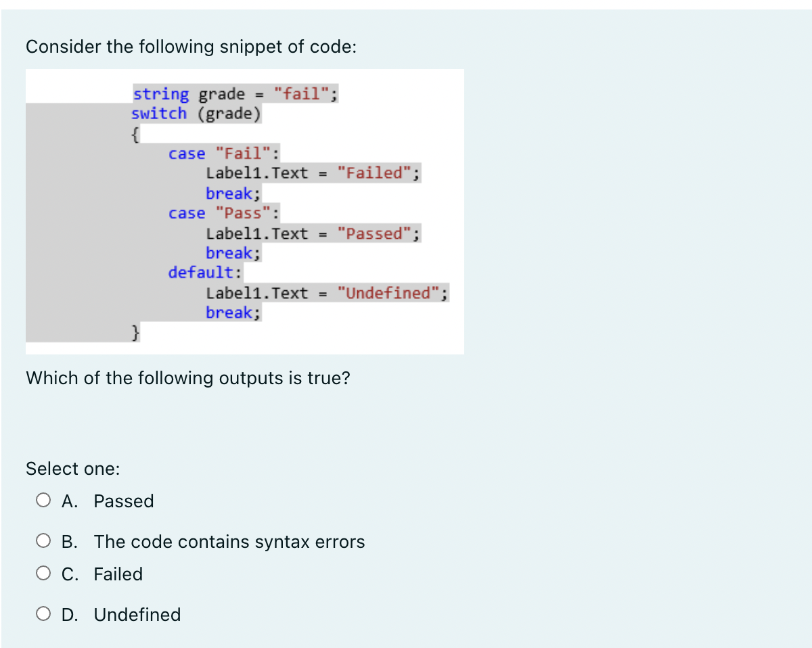Click the first break statement

coord(231,193)
